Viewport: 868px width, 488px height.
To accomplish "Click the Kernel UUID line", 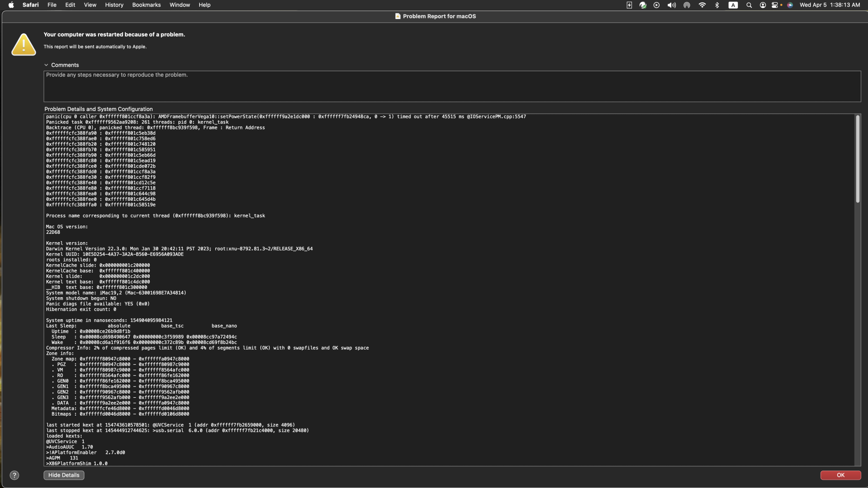I will tap(115, 254).
